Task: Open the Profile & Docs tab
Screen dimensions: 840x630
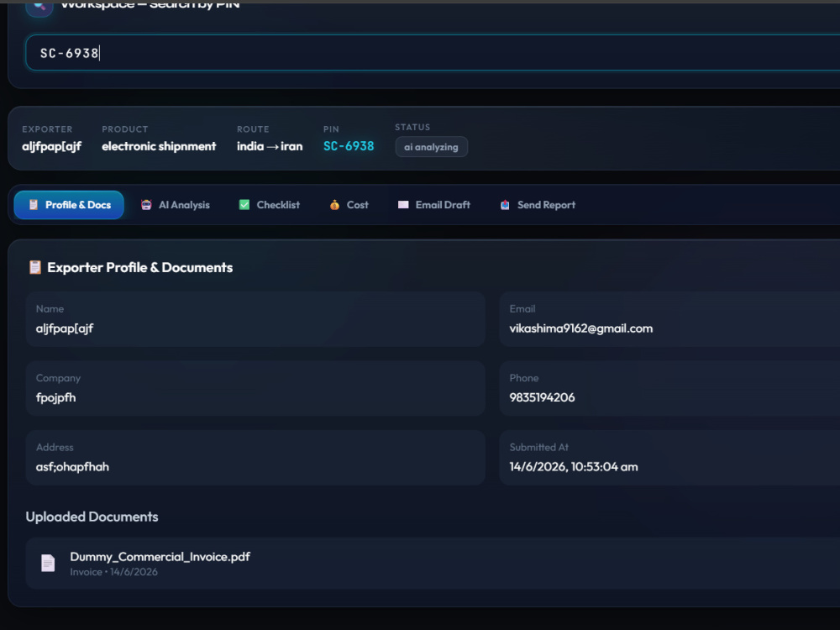Action: 69,205
